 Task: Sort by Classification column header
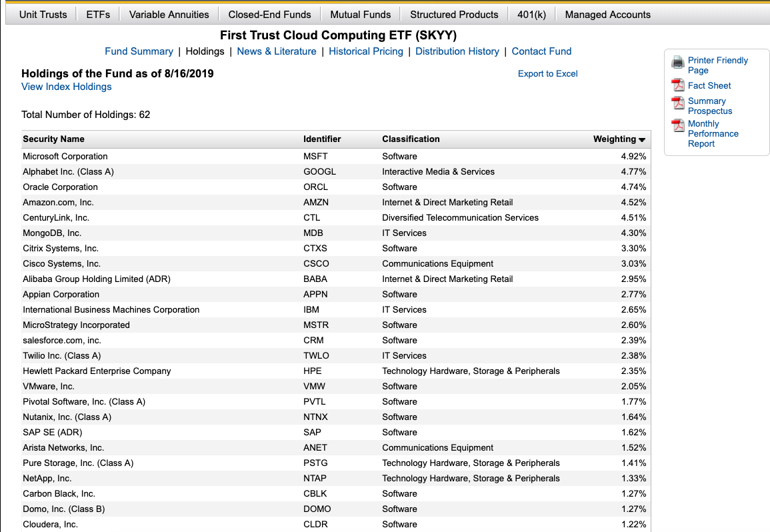(x=411, y=139)
